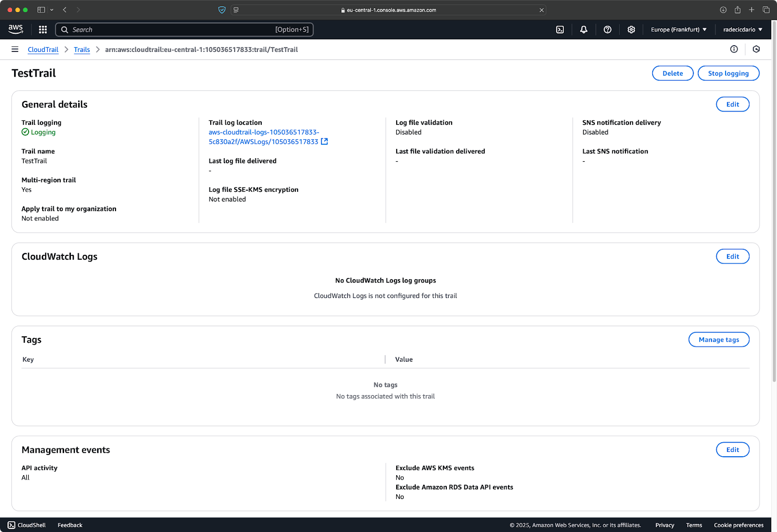Open the settings gear in AWS header

(x=631, y=30)
